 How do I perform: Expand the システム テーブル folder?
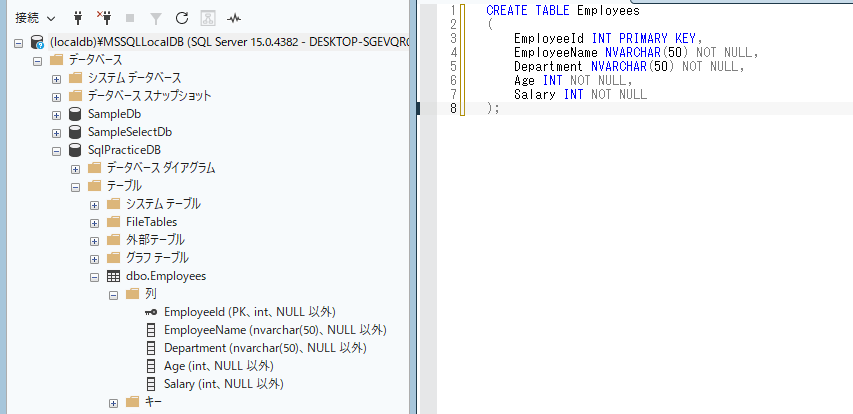[95, 205]
